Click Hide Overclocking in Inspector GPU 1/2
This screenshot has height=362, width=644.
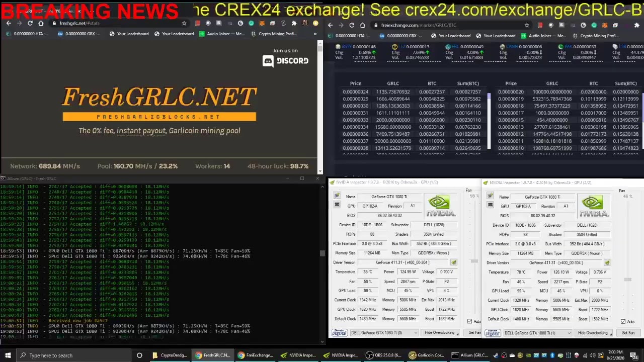click(x=441, y=333)
